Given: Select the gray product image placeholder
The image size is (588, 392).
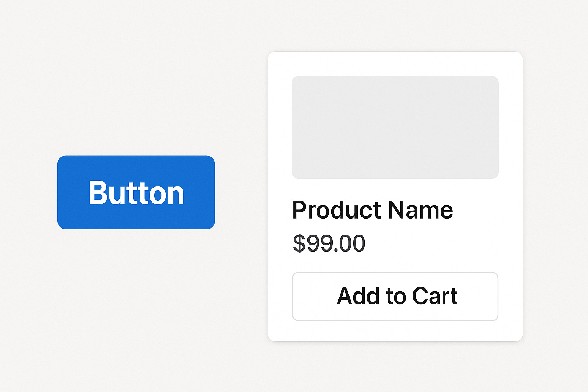Looking at the screenshot, I should point(395,127).
